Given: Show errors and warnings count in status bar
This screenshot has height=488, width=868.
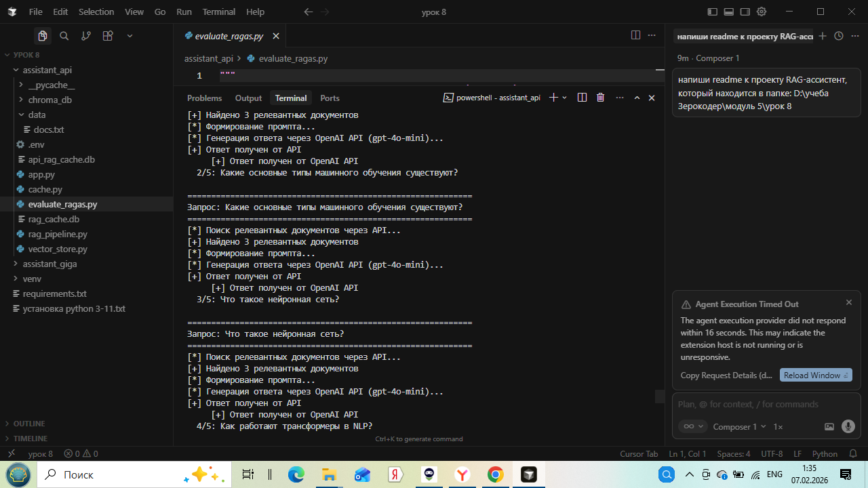Looking at the screenshot, I should [x=81, y=454].
